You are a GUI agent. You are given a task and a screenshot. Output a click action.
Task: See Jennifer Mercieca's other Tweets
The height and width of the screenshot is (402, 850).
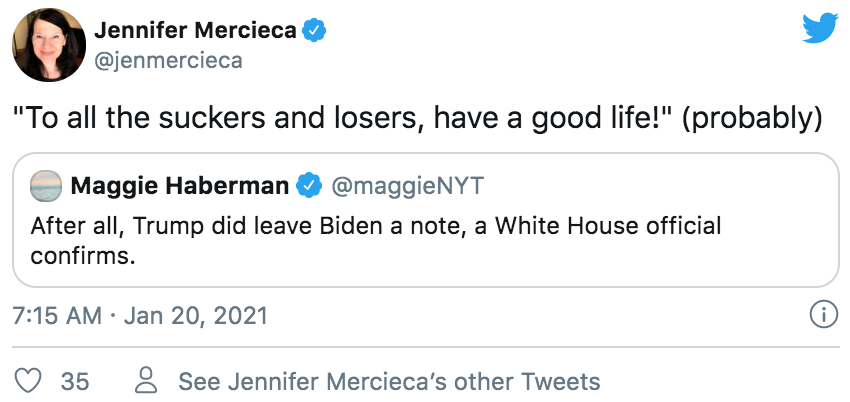click(389, 381)
